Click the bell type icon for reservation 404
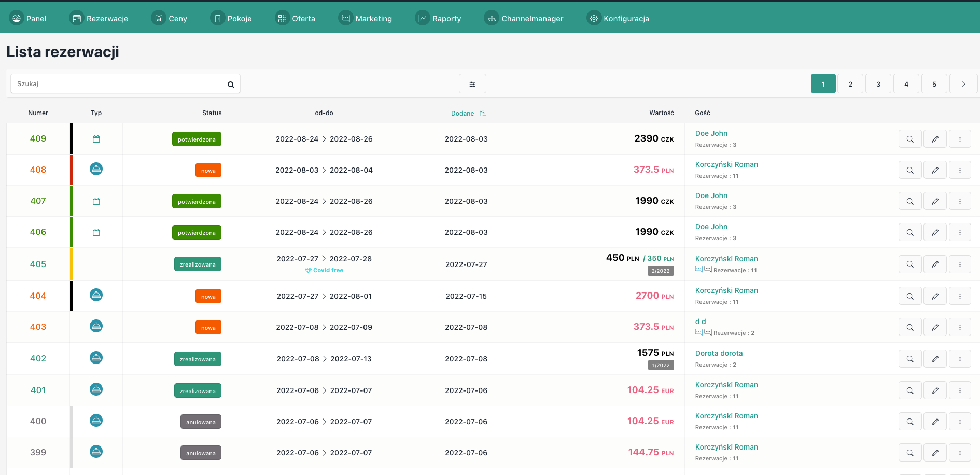The width and height of the screenshot is (980, 475). click(96, 295)
